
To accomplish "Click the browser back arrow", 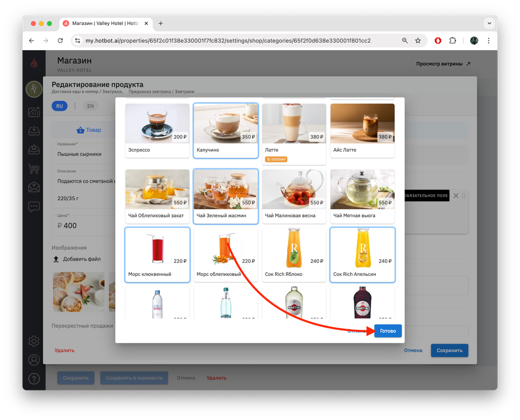I will click(x=31, y=41).
